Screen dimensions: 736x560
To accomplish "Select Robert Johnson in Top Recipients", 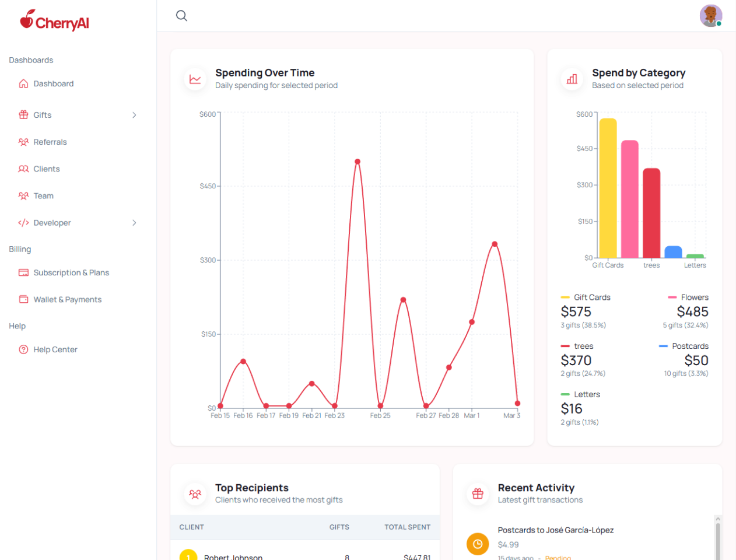I will 233,557.
